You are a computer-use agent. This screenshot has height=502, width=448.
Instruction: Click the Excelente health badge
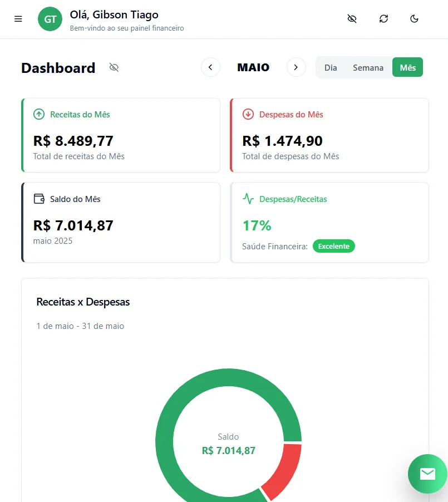pos(333,246)
